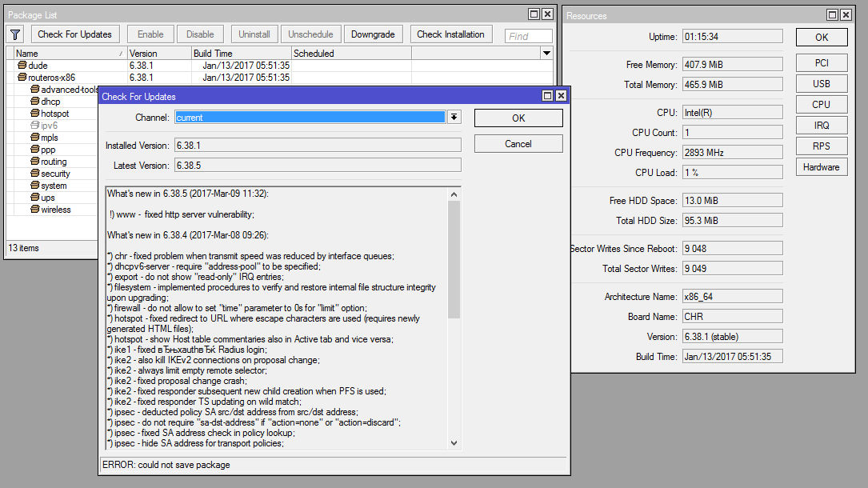Open the column selector dropdown in Package List
The image size is (868, 488).
546,53
